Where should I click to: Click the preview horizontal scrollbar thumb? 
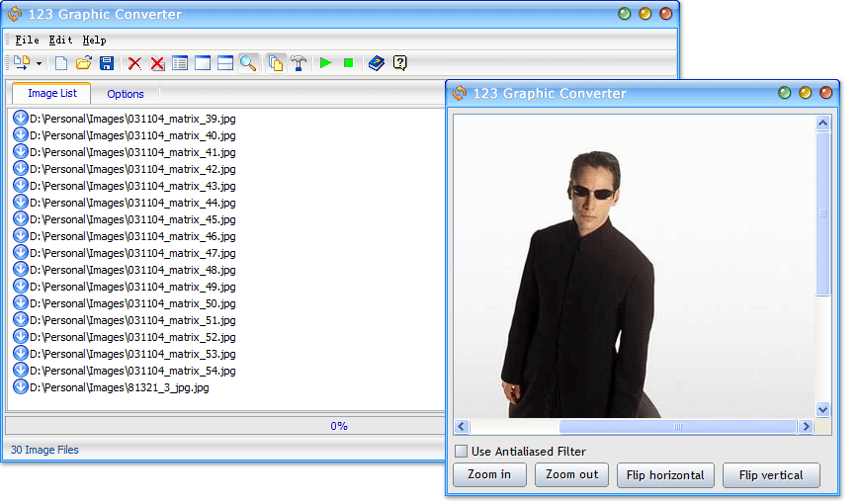(678, 427)
